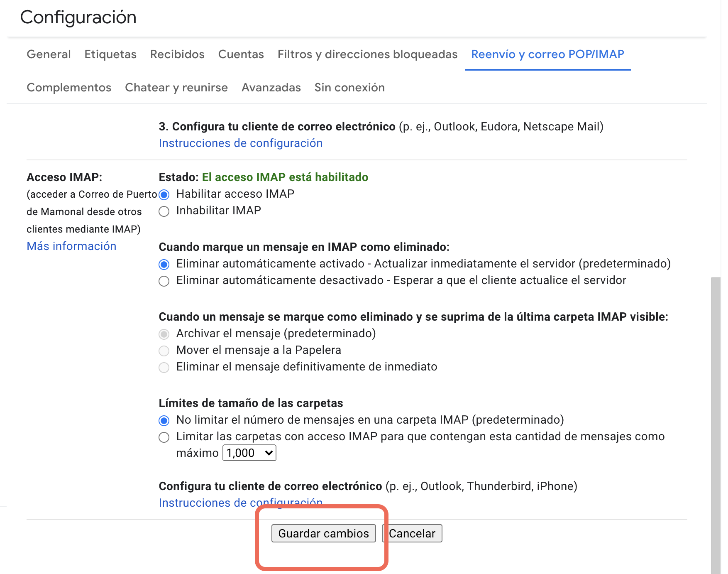Go to the Avanzadas tab

[271, 88]
